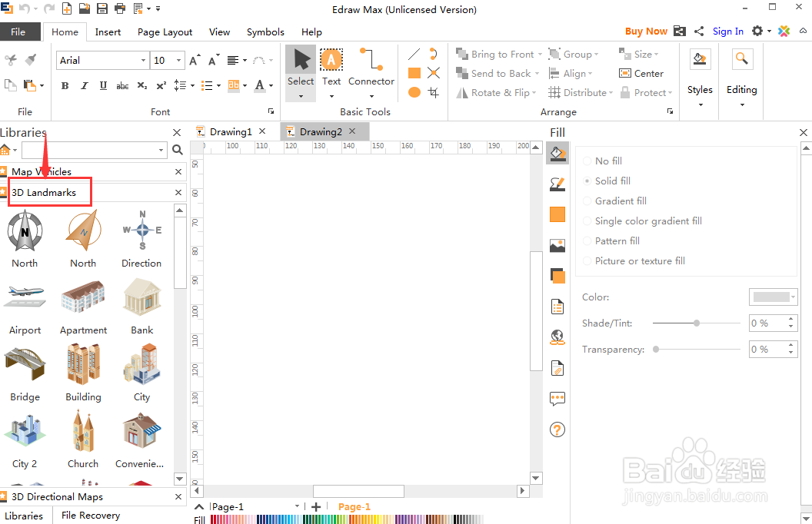Select the orange Page-1 tab
Screen dimensions: 812x524
click(354, 507)
